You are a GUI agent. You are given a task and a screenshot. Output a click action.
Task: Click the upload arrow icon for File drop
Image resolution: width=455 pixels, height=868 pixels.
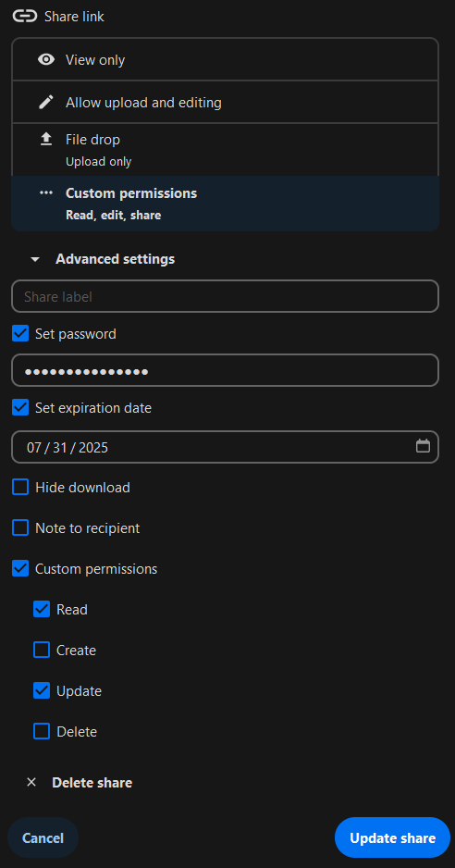(46, 140)
